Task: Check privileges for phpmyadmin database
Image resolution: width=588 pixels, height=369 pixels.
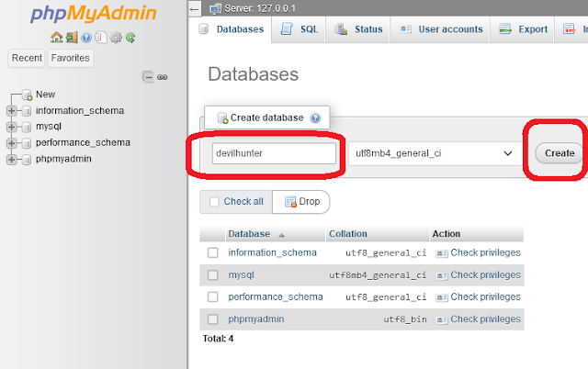Action: pyautogui.click(x=485, y=319)
